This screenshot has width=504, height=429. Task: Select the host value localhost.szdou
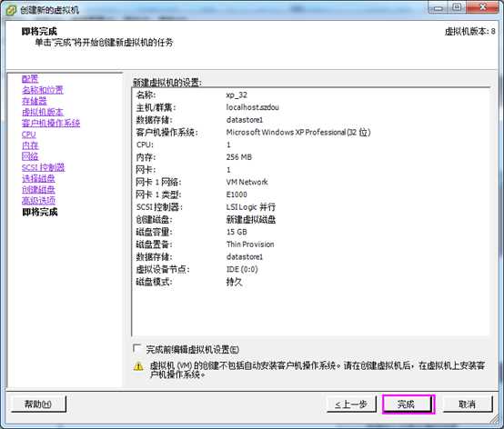(x=252, y=107)
